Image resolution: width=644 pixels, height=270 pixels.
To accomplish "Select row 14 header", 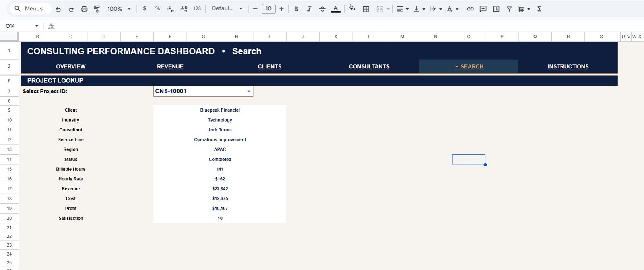I will pyautogui.click(x=9, y=160).
